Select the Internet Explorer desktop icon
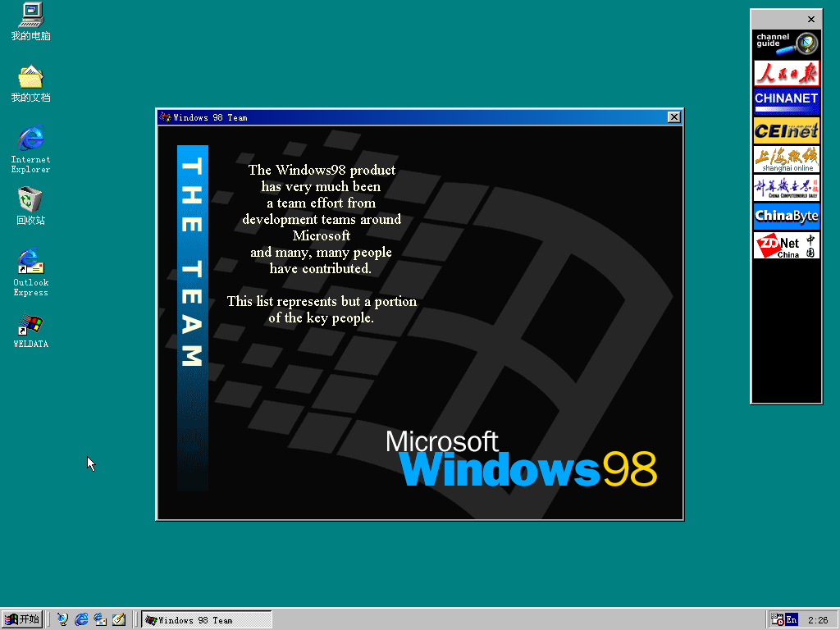Screen dimensions: 840x630 (x=30, y=138)
